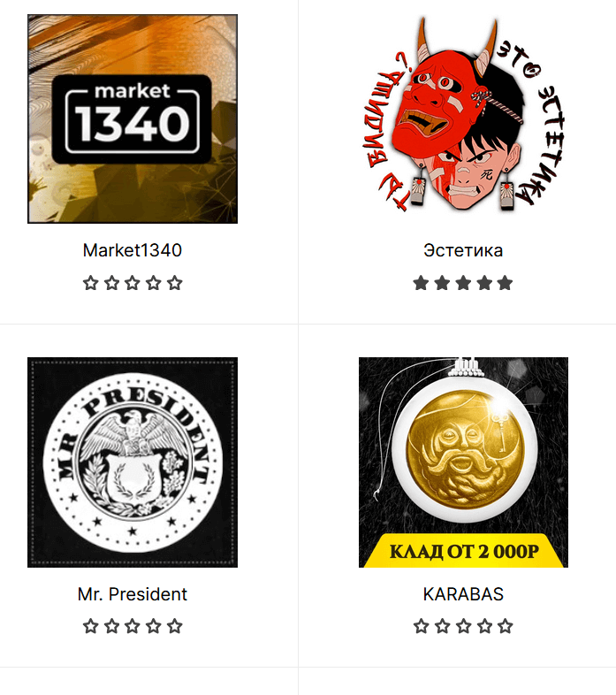The image size is (616, 695).
Task: Click the third filled star under Эстетика
Action: pyautogui.click(x=463, y=283)
